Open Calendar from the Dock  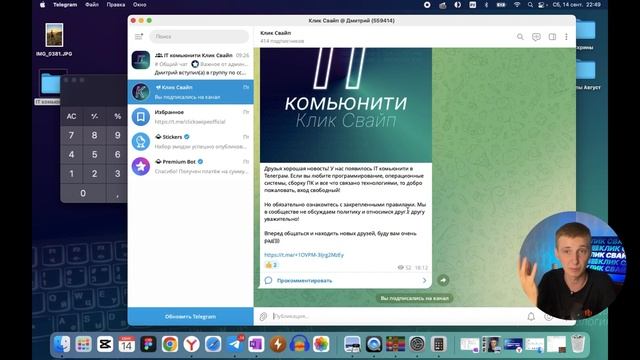(127, 344)
